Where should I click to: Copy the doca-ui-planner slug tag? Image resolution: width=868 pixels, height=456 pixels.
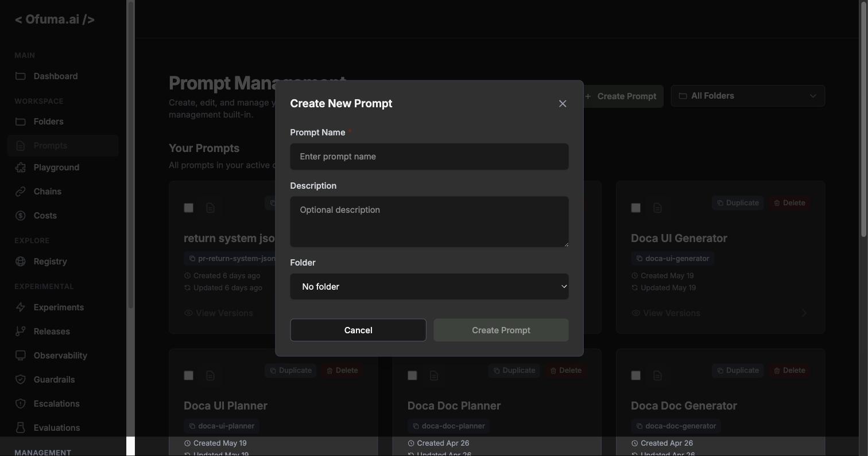coord(222,426)
